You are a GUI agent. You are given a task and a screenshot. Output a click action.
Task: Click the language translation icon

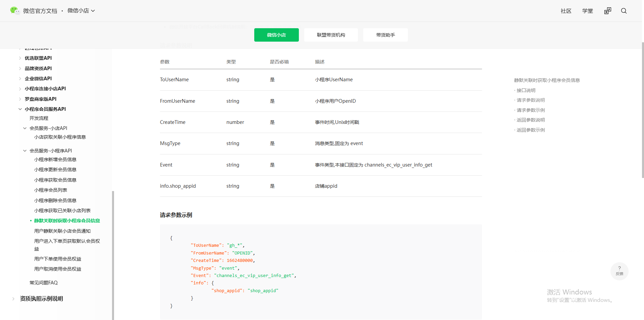[x=608, y=11]
